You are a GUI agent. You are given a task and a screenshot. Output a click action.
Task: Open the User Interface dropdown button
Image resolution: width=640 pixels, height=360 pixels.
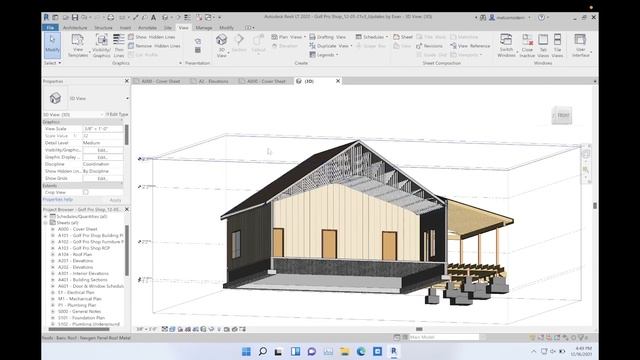580,45
